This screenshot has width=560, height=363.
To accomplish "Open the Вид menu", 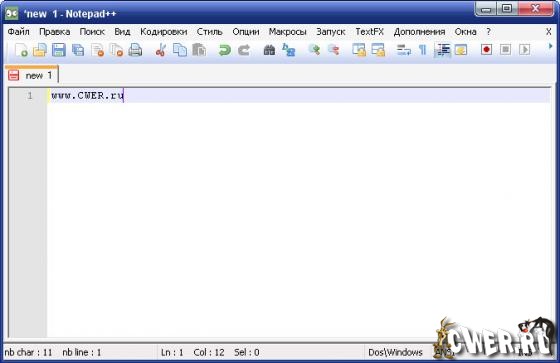I will [122, 32].
